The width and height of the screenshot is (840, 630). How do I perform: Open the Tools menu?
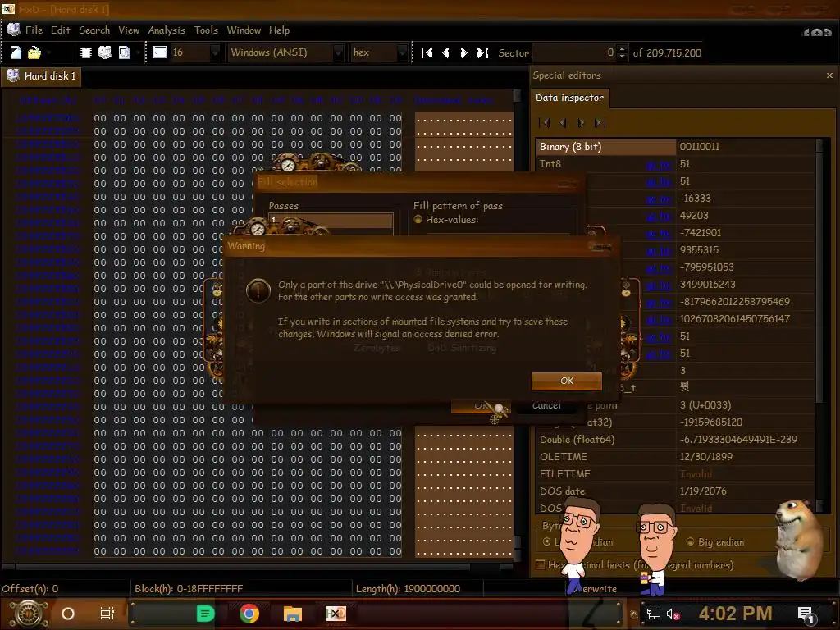206,30
